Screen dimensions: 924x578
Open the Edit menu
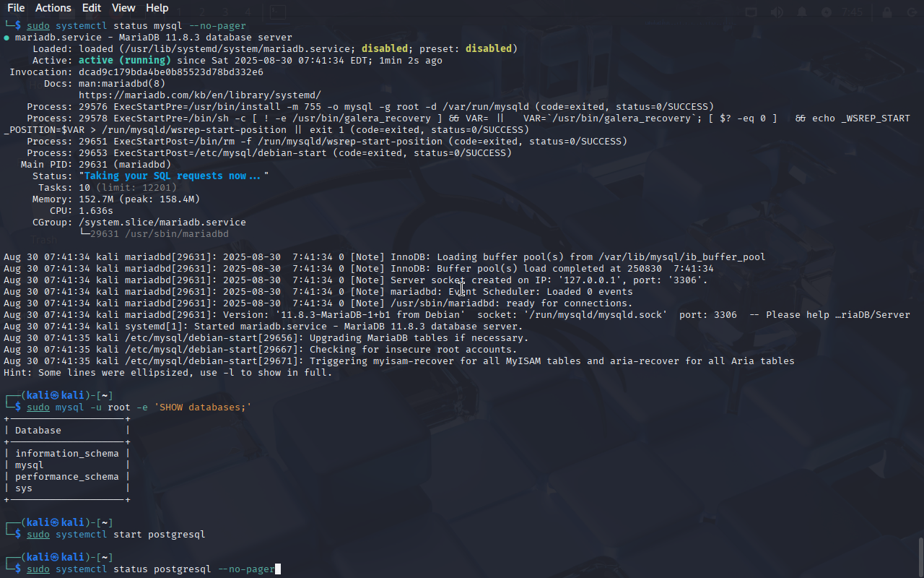pyautogui.click(x=92, y=8)
